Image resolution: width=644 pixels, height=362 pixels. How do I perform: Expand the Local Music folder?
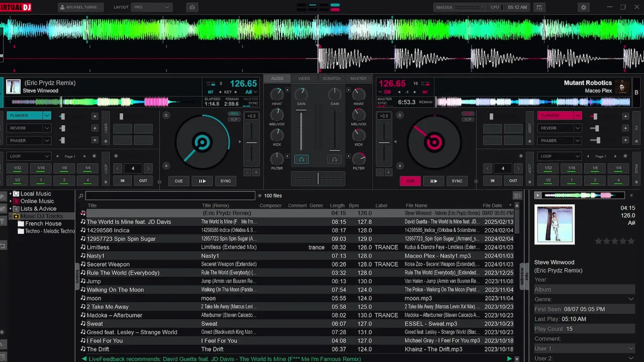click(11, 194)
